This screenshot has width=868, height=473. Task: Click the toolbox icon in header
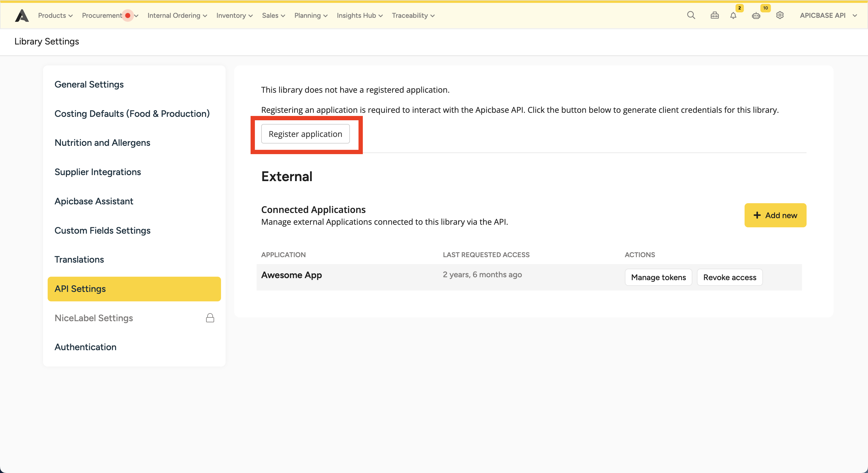(714, 15)
